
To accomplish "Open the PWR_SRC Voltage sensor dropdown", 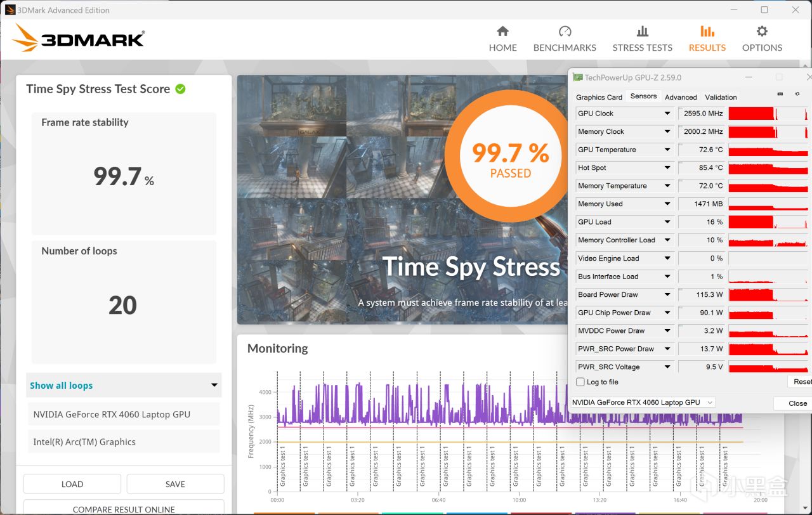I will click(667, 367).
